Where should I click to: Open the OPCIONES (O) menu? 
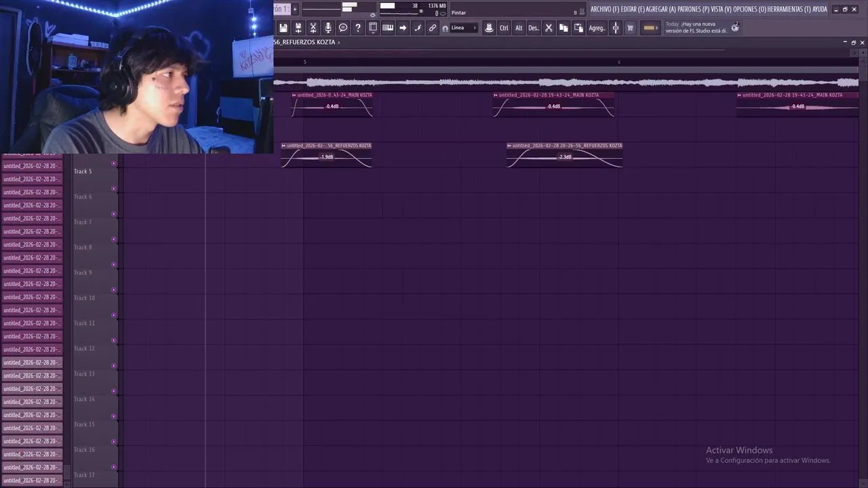click(750, 9)
